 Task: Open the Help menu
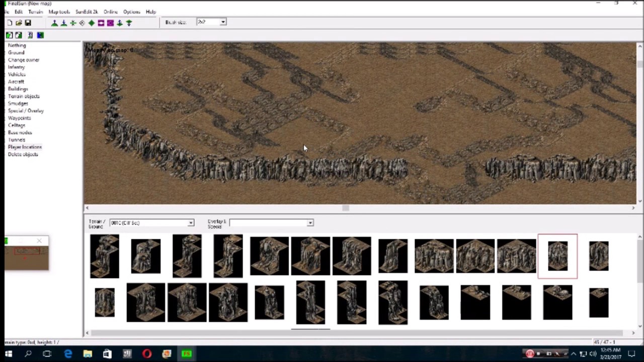[150, 12]
